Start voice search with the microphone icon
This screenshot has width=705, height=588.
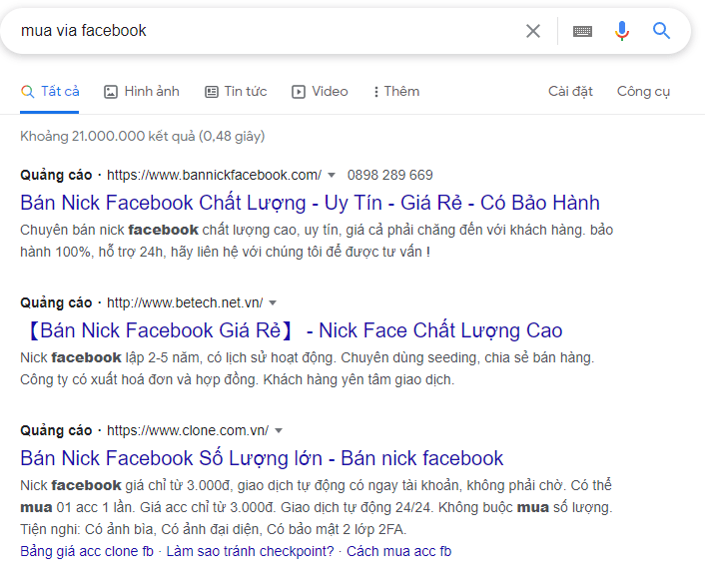pos(622,31)
